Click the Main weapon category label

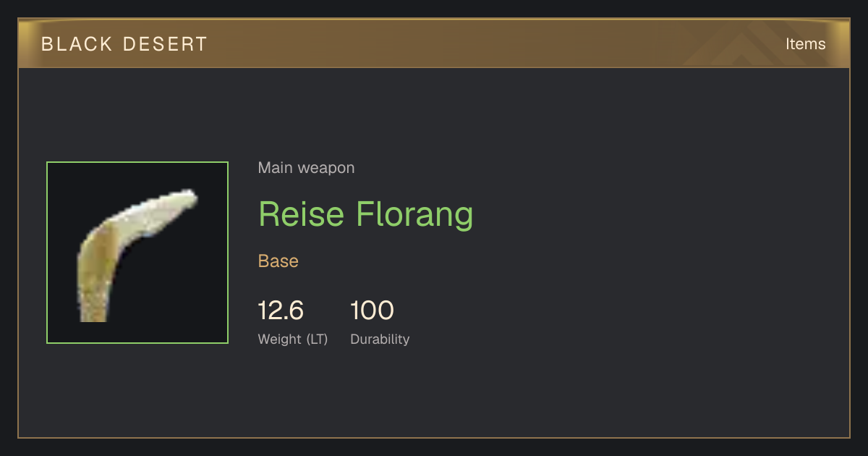pyautogui.click(x=307, y=168)
